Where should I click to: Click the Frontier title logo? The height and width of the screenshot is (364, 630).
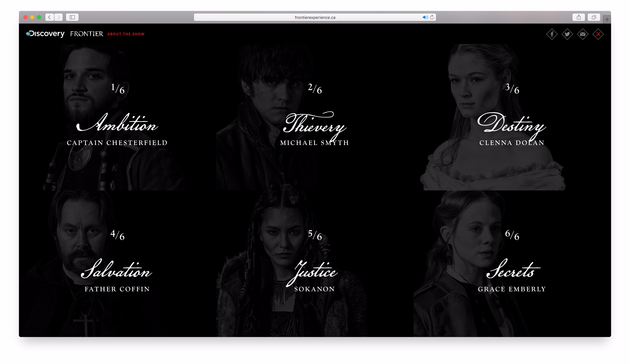tap(86, 34)
